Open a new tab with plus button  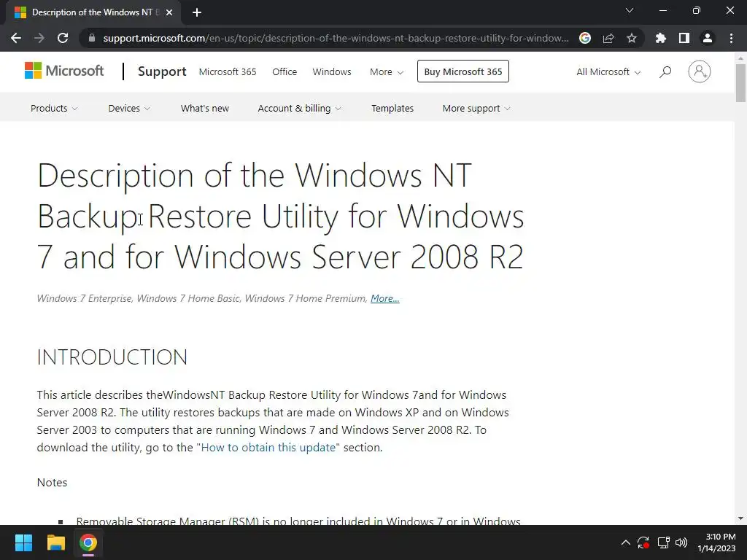(x=197, y=12)
